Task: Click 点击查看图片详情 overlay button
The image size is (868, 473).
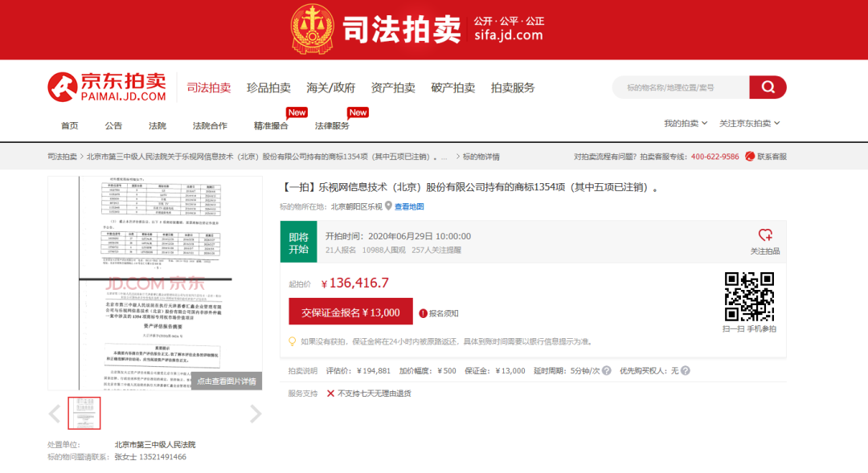Action: (227, 381)
